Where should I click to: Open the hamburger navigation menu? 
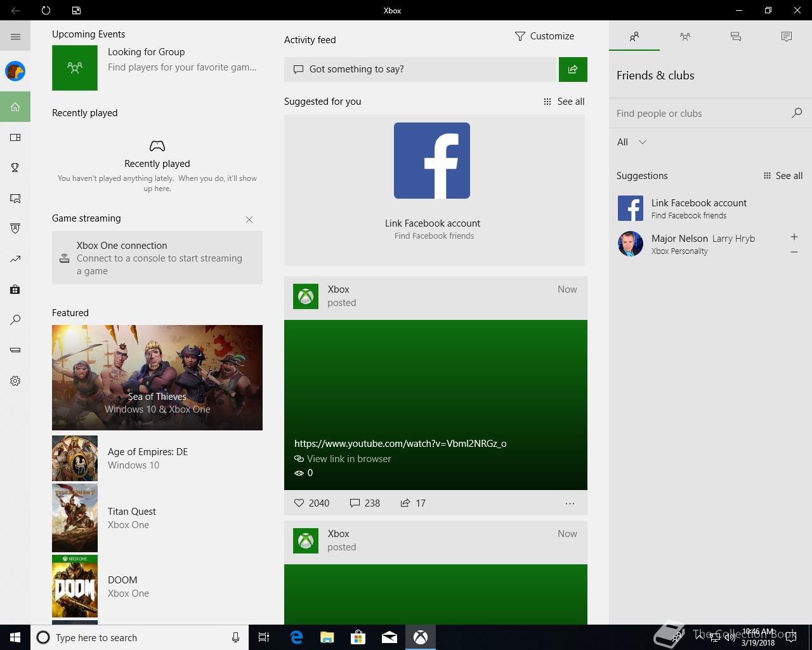[15, 37]
